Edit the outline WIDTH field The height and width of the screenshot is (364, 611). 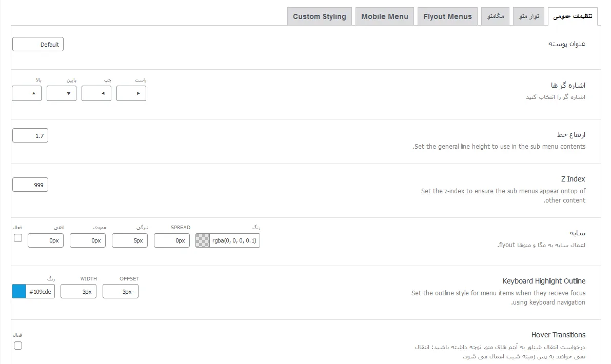coord(78,291)
